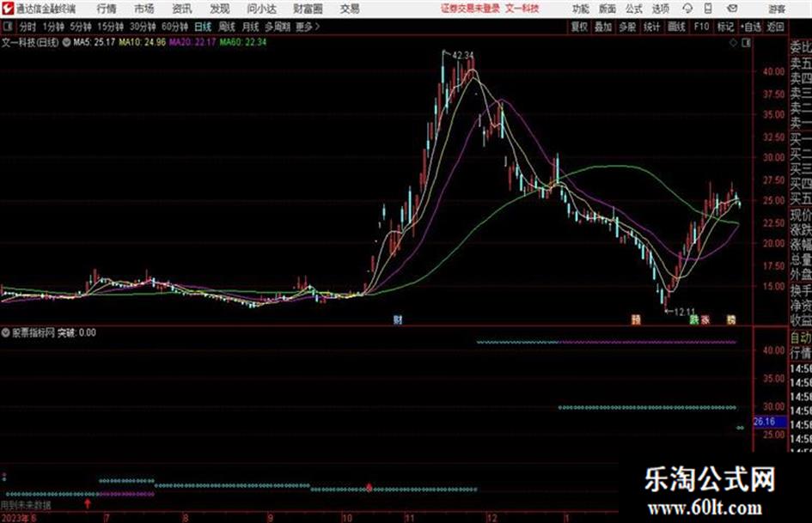
Task: Open the 选项 menu
Action: (x=661, y=9)
